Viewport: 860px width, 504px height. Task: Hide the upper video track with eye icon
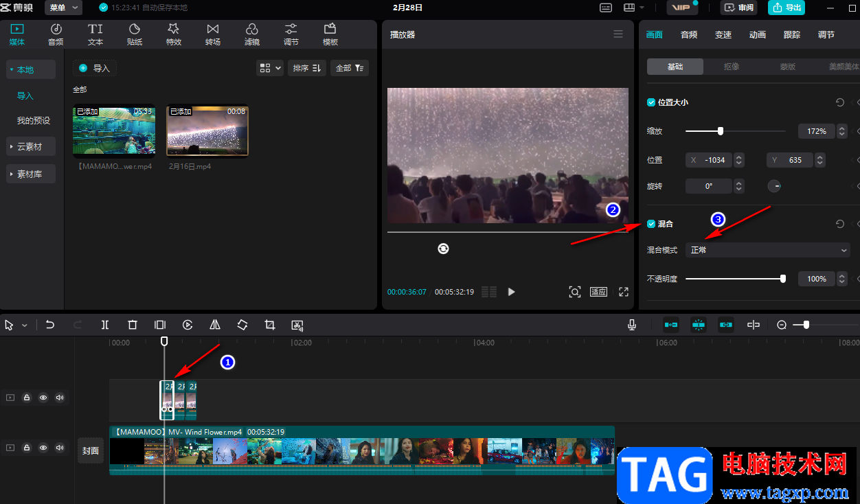43,397
